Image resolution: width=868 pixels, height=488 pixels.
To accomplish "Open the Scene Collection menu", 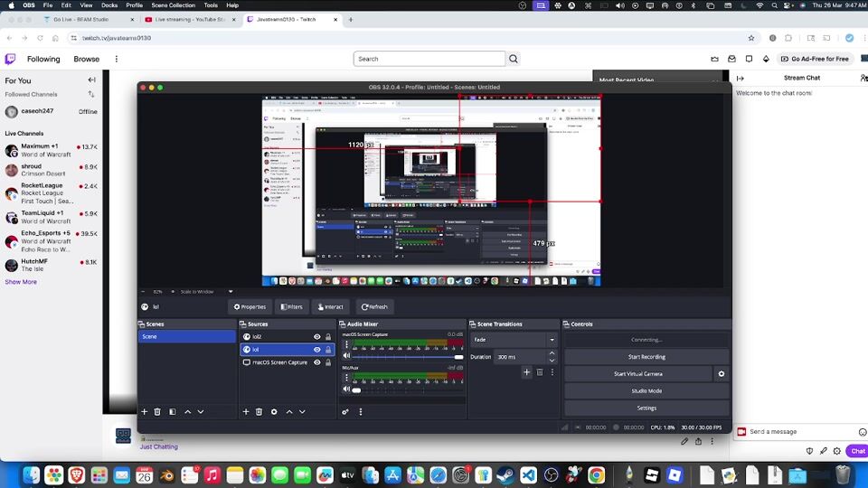I will pos(172,5).
